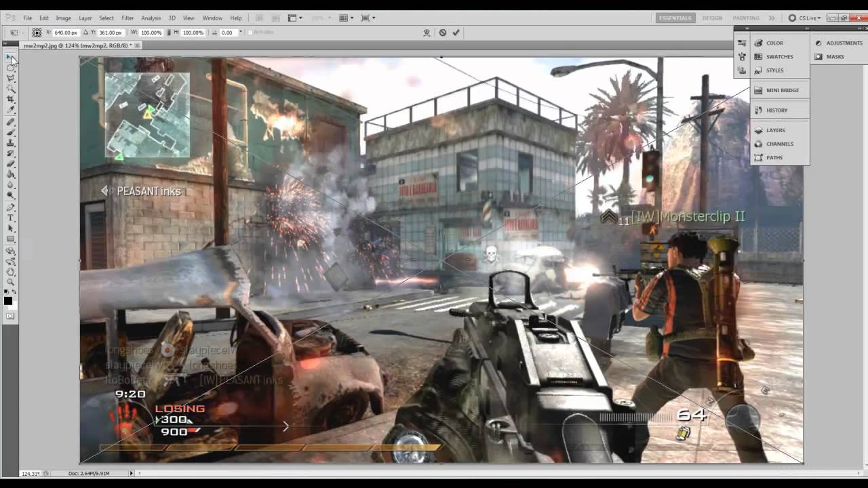Image resolution: width=868 pixels, height=488 pixels.
Task: Select the Zoom tool
Action: tap(10, 281)
